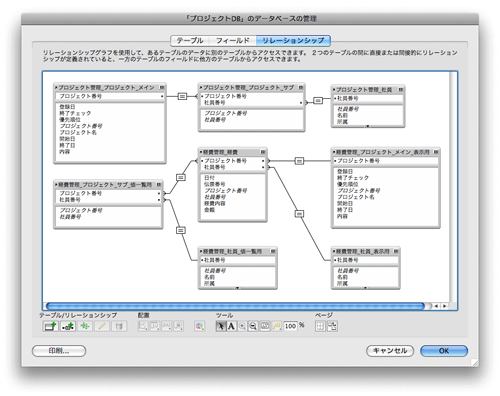The width and height of the screenshot is (500, 396).
Task: Select 名前 field in 経費管理_社員_値一覧用 table
Action: (x=209, y=277)
